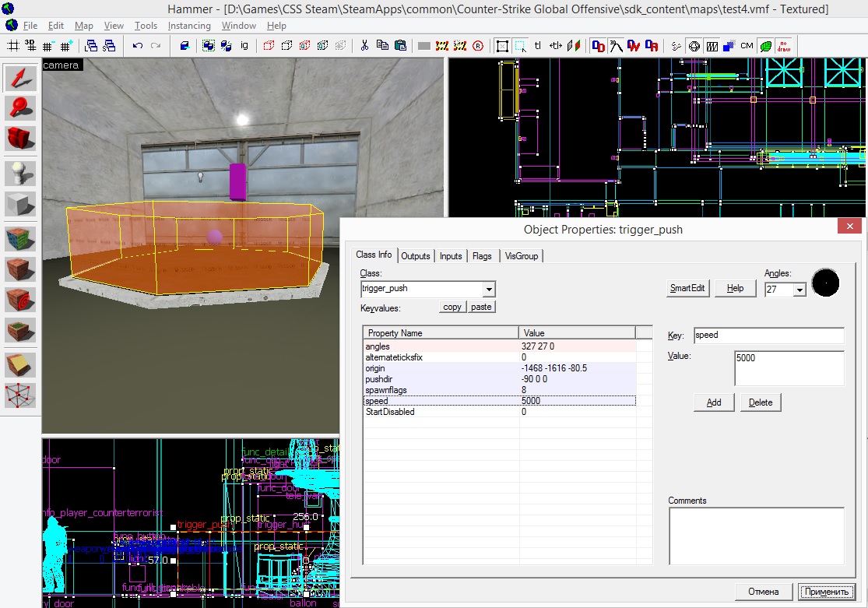
Task: Toggle the texture lock 'tl' button
Action: click(x=537, y=46)
